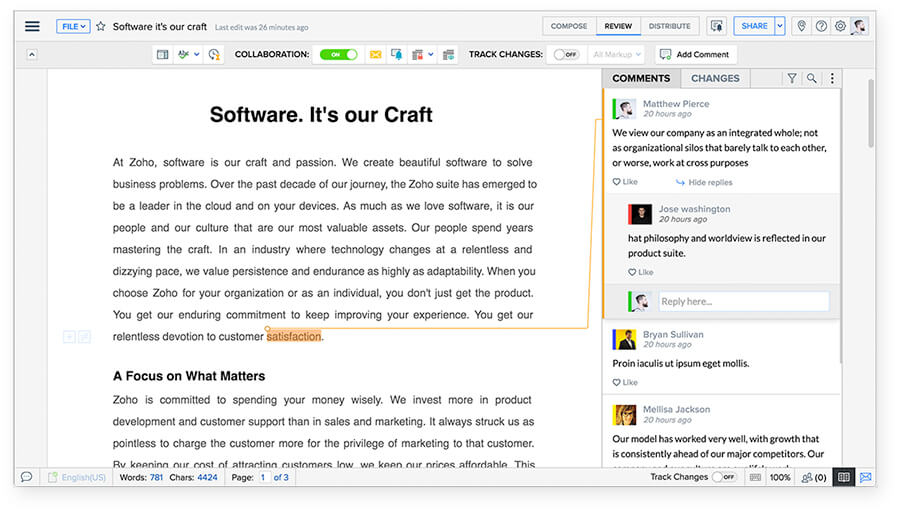Open the FILE dropdown menu
Viewport: 900px width, 513px height.
click(x=73, y=27)
